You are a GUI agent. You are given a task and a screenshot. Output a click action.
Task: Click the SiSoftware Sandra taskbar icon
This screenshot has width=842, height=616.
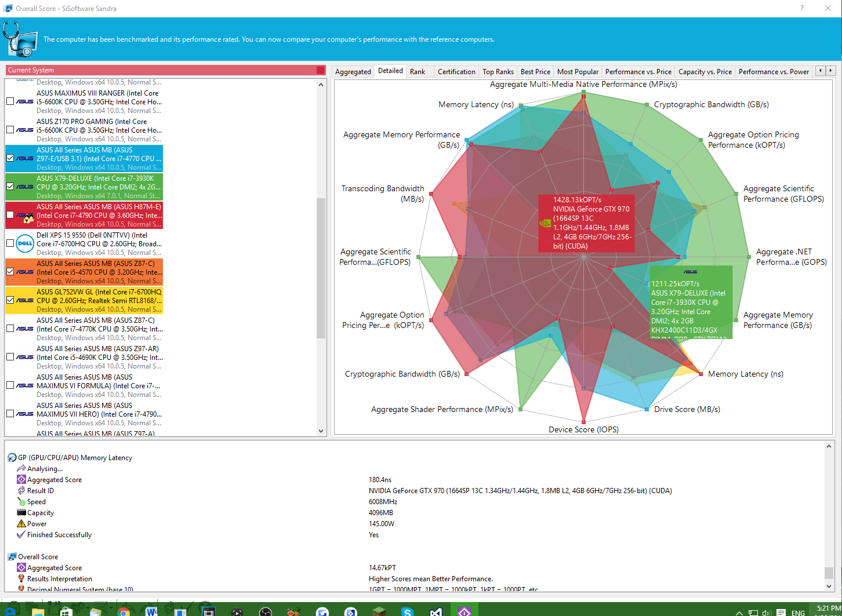coord(464,610)
